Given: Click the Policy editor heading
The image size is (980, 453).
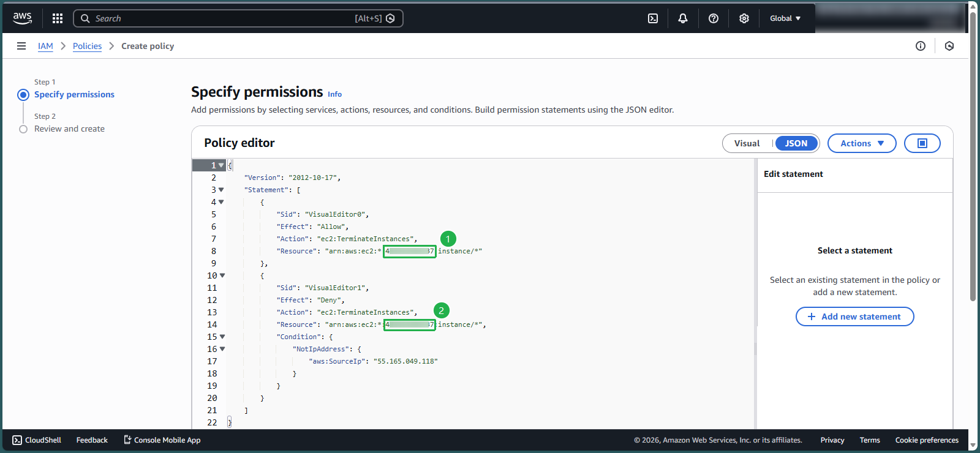Looking at the screenshot, I should 239,143.
